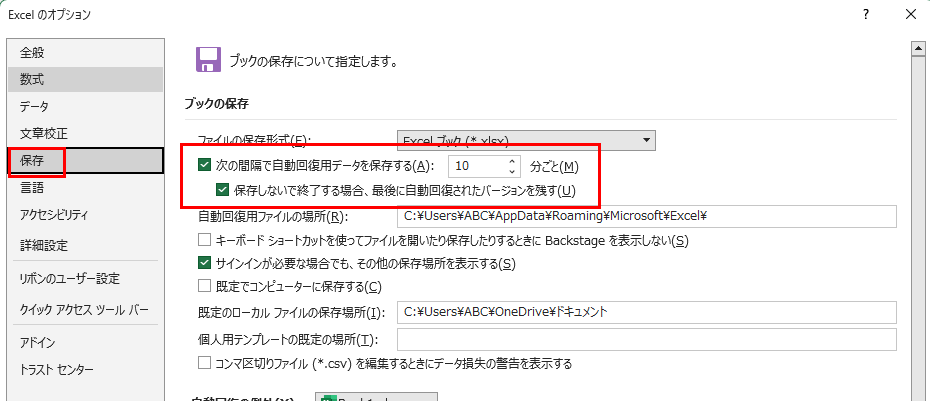This screenshot has width=930, height=401.
Task: Toggle 次の間隔で自動回復用データを保存する checkbox
Action: coord(205,166)
